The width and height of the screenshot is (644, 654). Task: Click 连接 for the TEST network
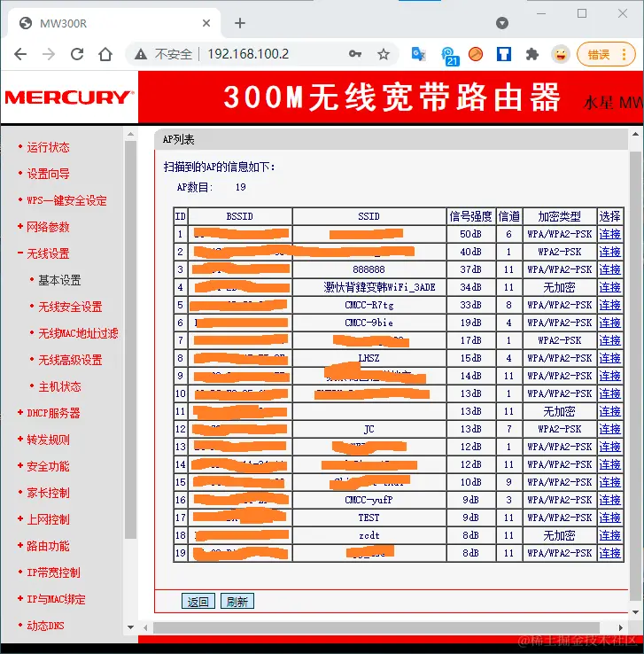tap(609, 518)
